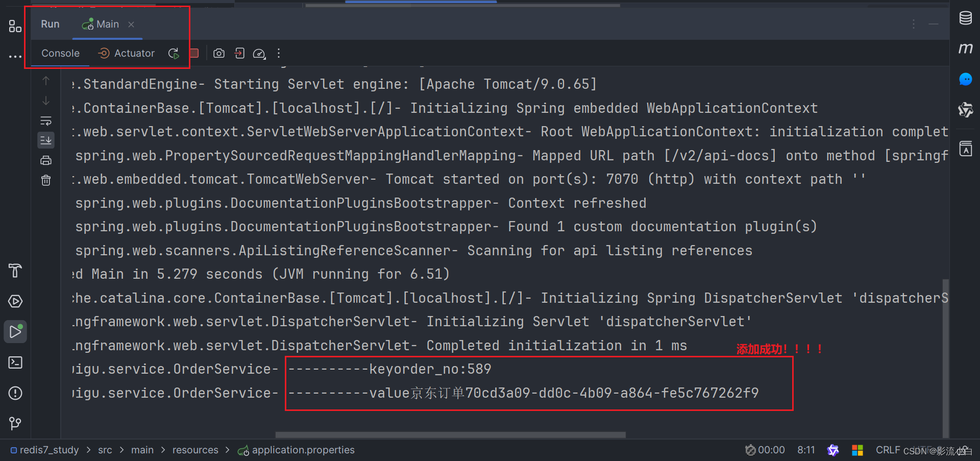980x461 pixels.
Task: Click the Print console output icon
Action: (x=46, y=160)
